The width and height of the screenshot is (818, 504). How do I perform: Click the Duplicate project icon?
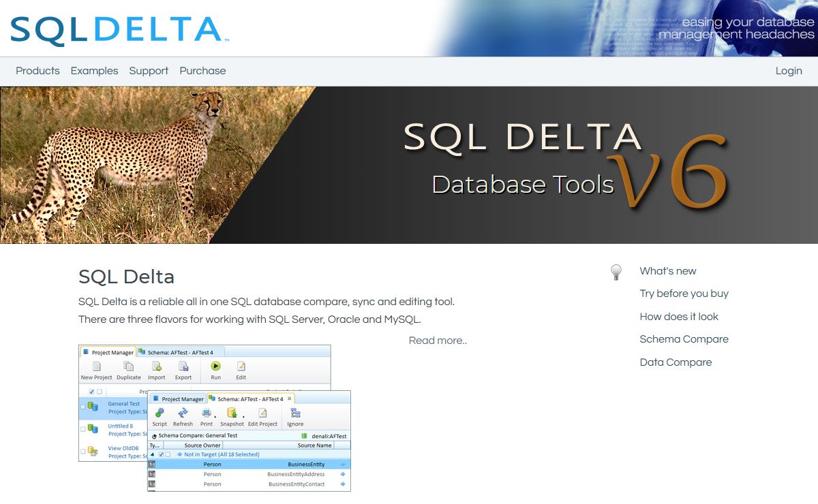coord(129,366)
